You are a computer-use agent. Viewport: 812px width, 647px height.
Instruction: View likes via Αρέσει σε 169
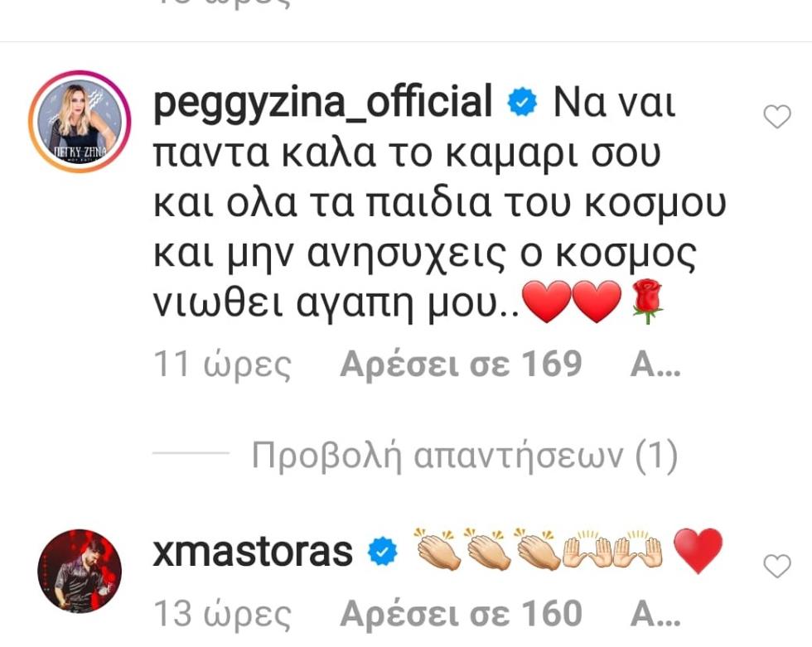461,364
